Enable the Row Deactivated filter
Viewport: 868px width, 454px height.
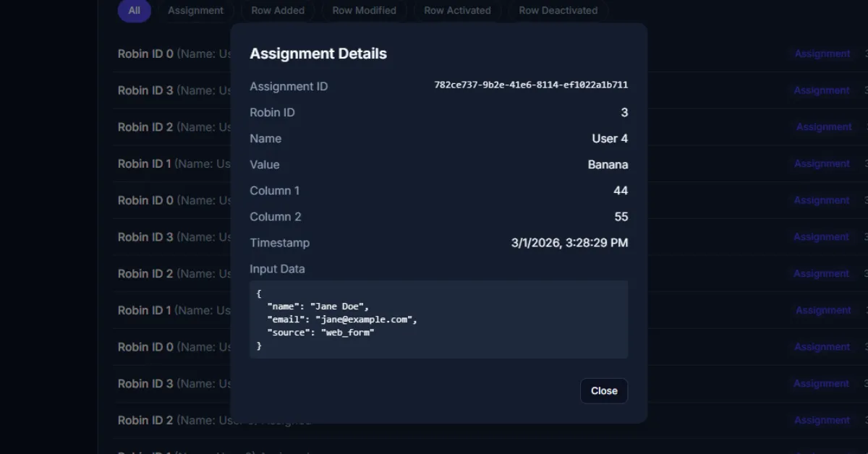click(558, 10)
